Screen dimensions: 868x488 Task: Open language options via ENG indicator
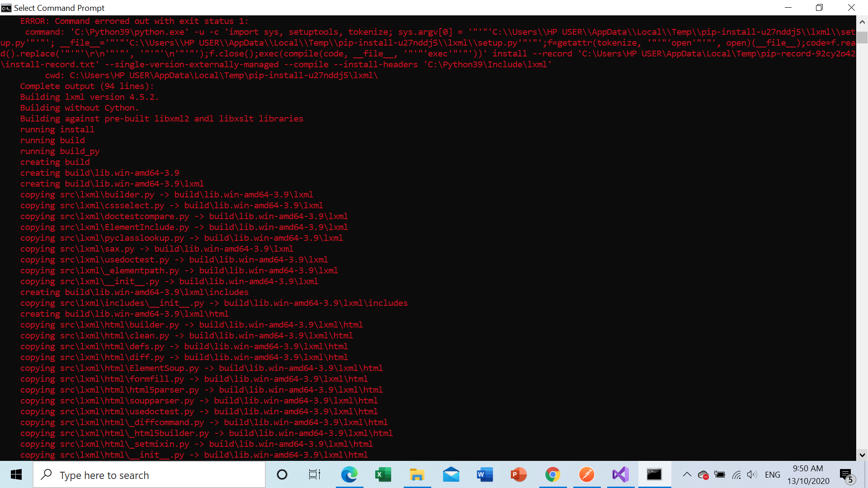point(772,474)
